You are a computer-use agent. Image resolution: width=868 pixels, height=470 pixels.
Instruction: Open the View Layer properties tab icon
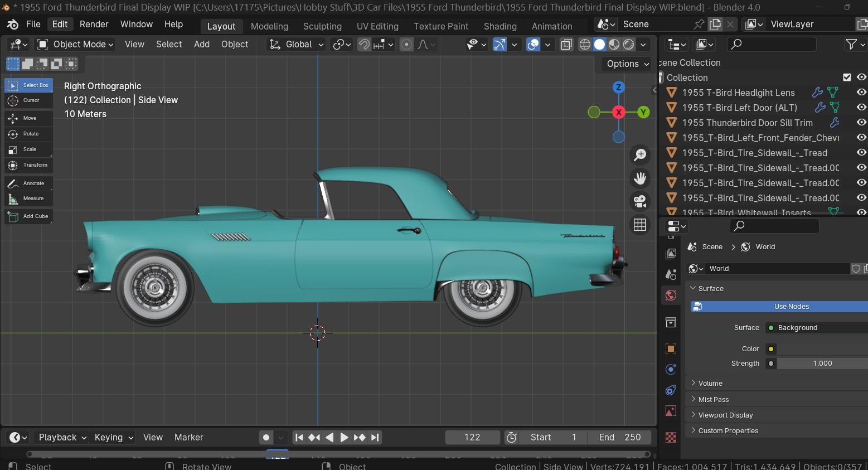(671, 254)
